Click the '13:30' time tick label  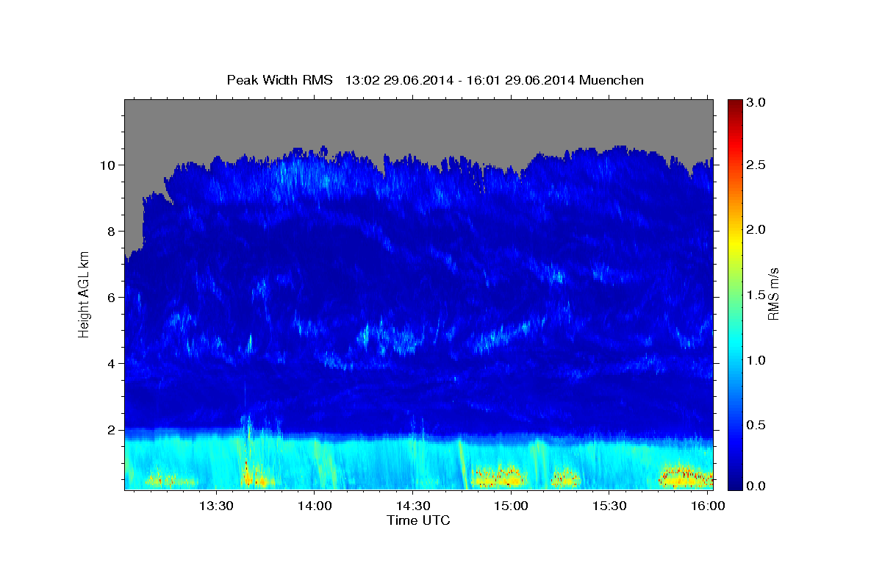click(217, 506)
